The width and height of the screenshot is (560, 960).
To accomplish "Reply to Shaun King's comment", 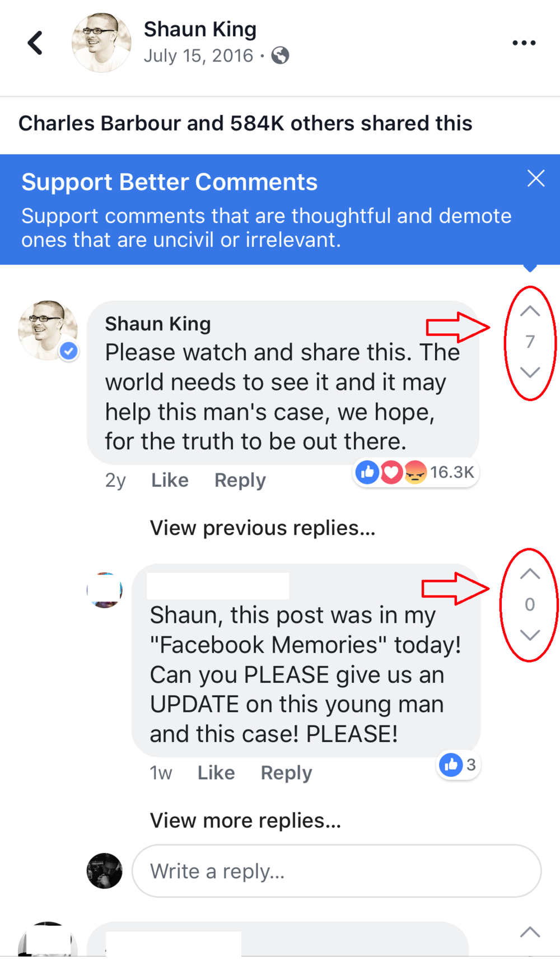I will click(x=240, y=480).
